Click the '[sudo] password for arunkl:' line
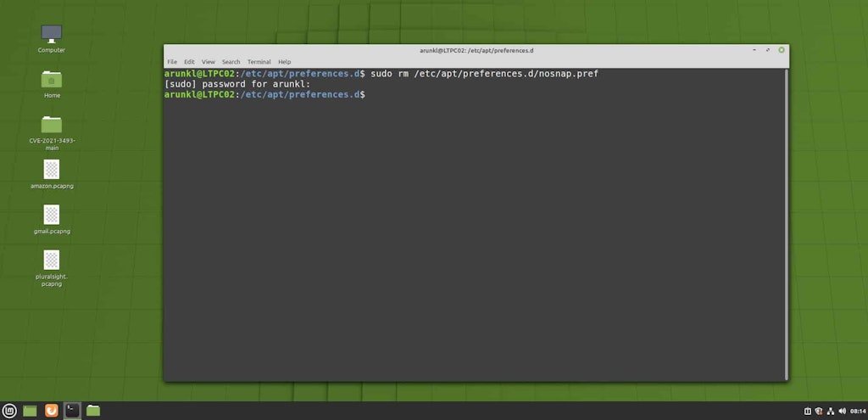 point(237,84)
